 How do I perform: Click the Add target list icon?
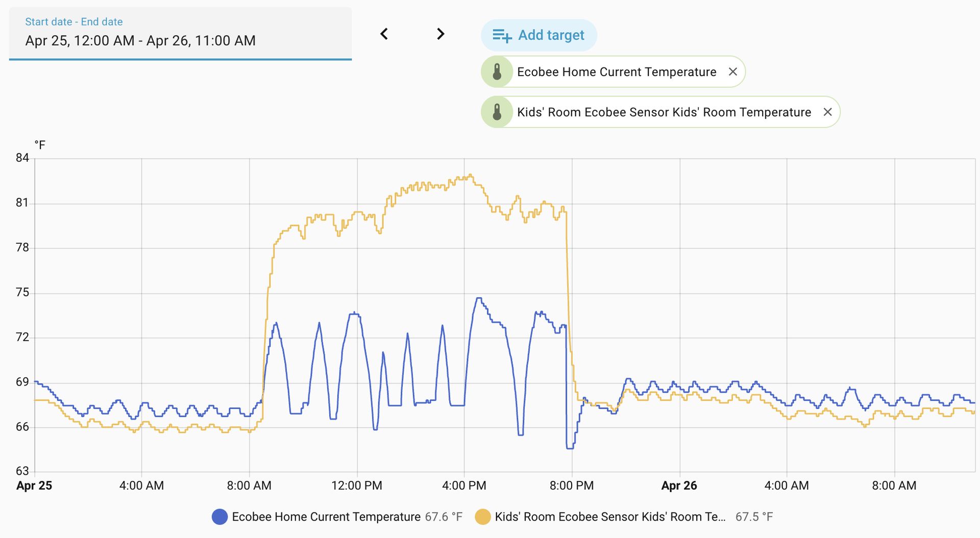[x=502, y=35]
